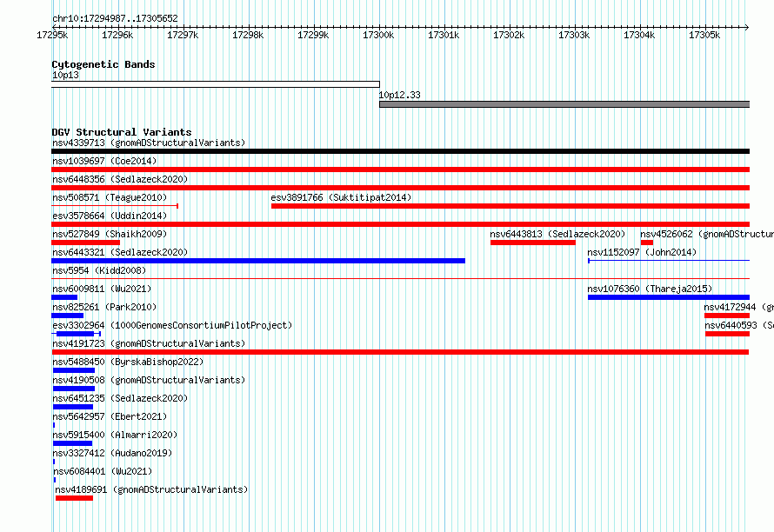Click the blue nsv1076360 variant bar
Screen dimensions: 774x532
[669, 297]
